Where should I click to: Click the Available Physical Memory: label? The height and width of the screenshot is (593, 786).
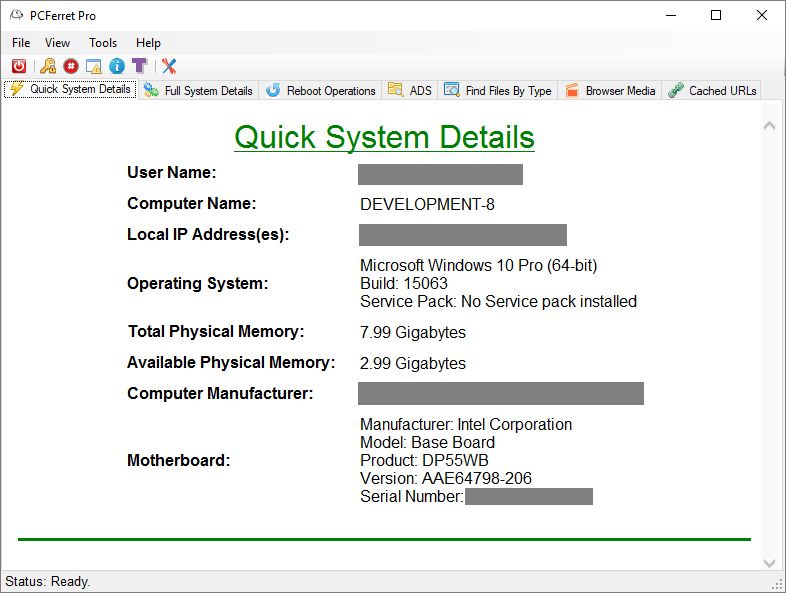(231, 362)
